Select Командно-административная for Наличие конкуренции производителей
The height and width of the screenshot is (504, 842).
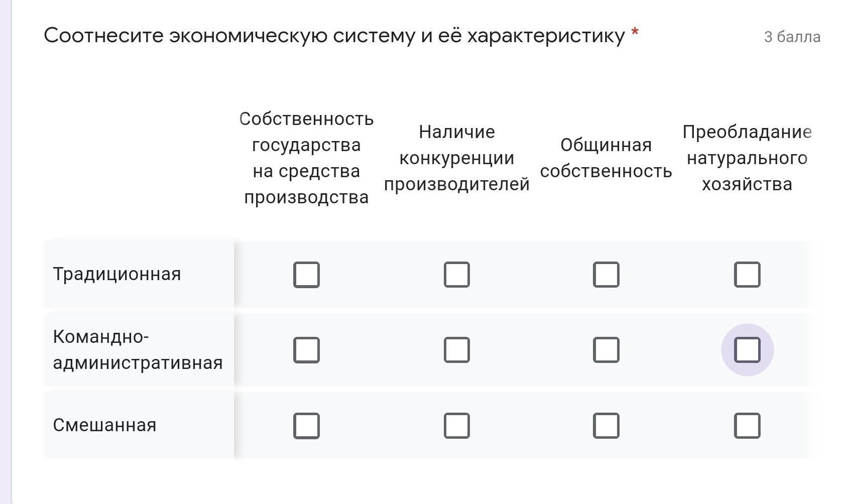pos(457,350)
